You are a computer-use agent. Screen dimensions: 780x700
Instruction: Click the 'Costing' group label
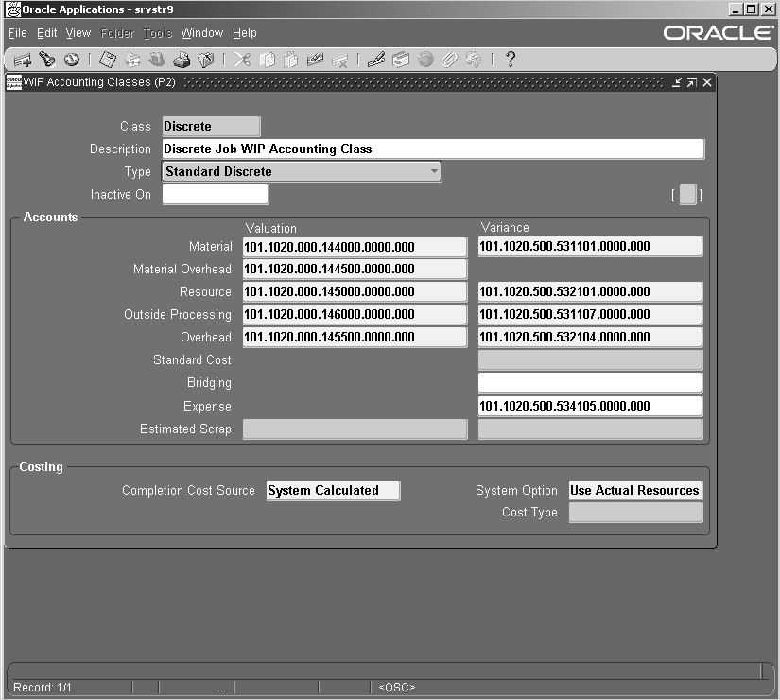(42, 467)
